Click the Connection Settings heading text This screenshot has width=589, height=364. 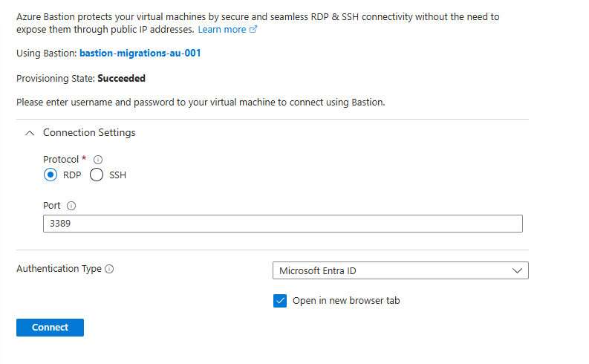pos(89,133)
